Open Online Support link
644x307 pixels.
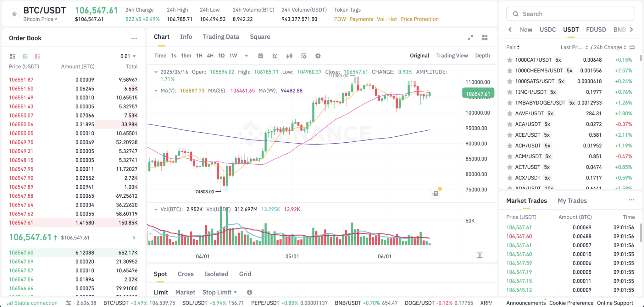click(615, 303)
